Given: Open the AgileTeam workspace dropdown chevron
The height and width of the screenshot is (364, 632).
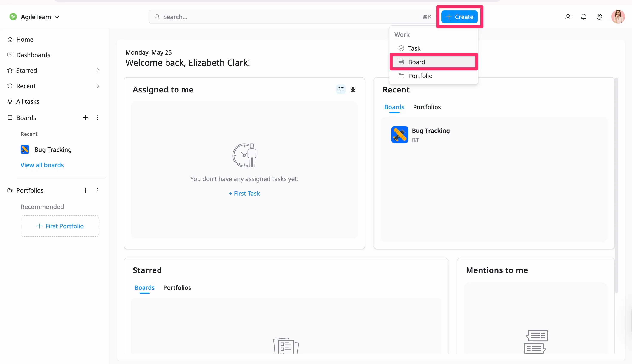Looking at the screenshot, I should 57,17.
